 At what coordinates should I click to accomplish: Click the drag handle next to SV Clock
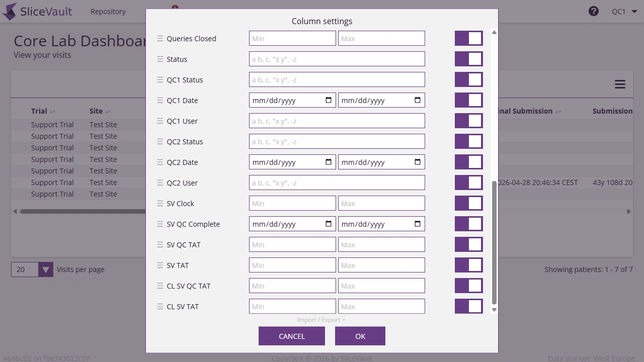coord(159,203)
